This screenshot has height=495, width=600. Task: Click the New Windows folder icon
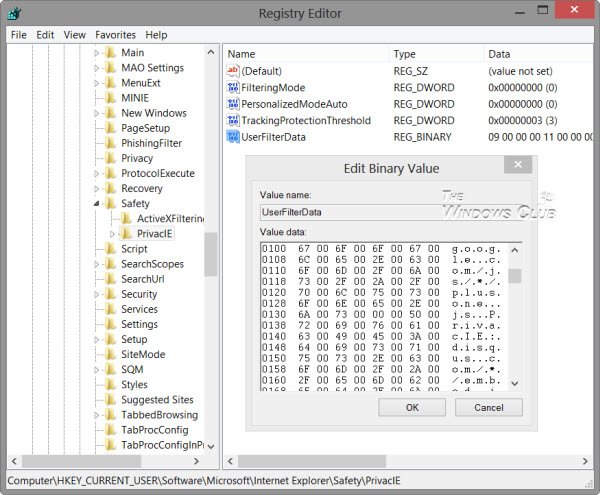(111, 113)
